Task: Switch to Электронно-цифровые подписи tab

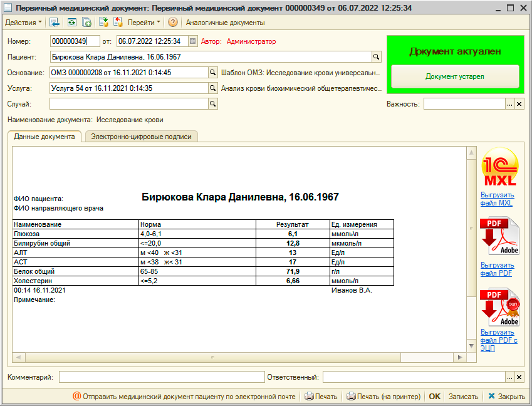Action: pos(141,136)
